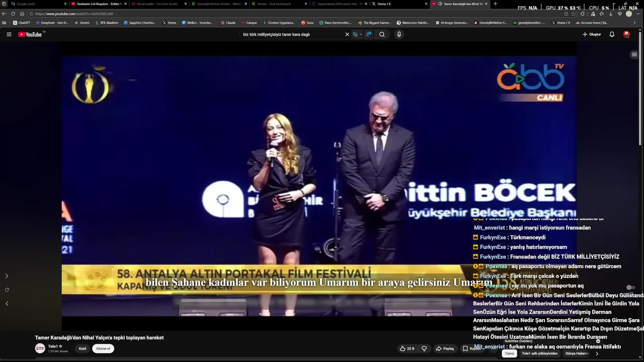Viewport: 644px width, 362px height.
Task: Click the YouTube search magnifier button
Action: (x=382, y=34)
